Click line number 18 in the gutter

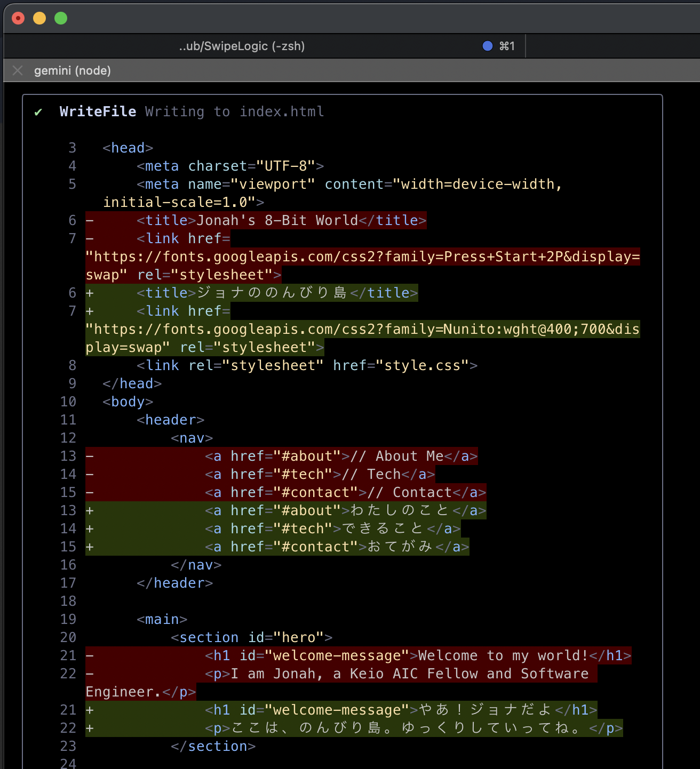tap(68, 601)
